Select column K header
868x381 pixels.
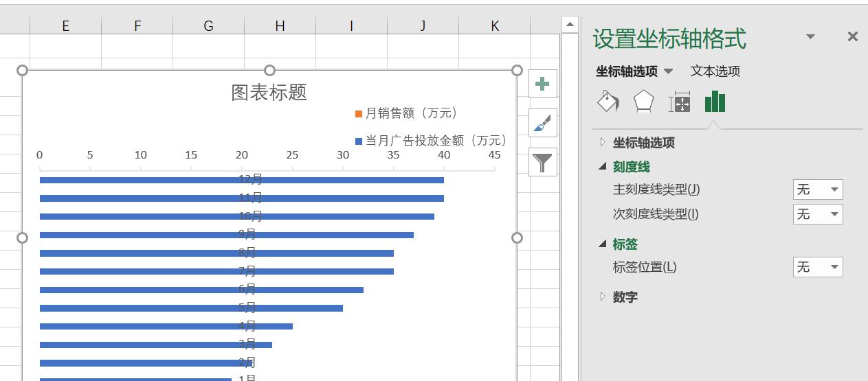click(495, 25)
